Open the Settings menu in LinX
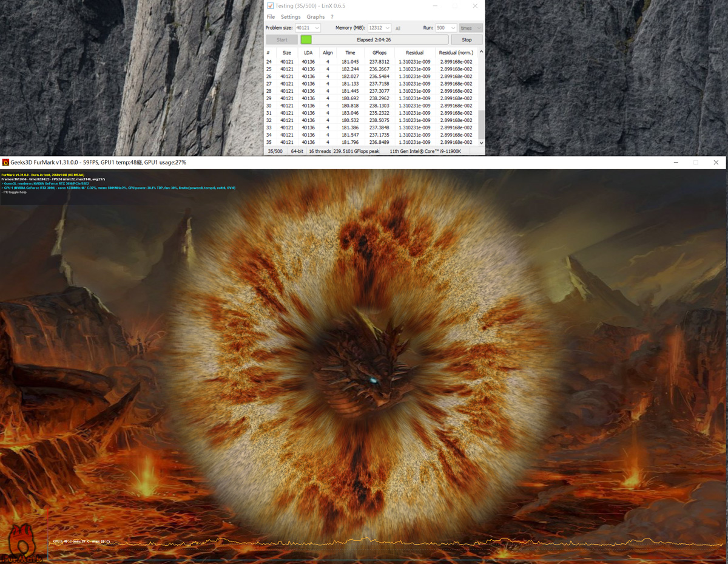728x564 pixels. 291,17
